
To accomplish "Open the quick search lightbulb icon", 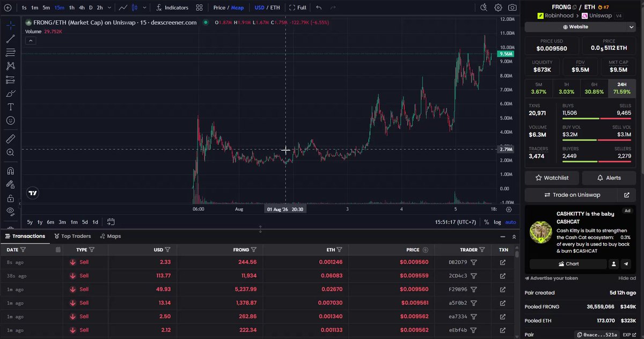I will pos(484,8).
